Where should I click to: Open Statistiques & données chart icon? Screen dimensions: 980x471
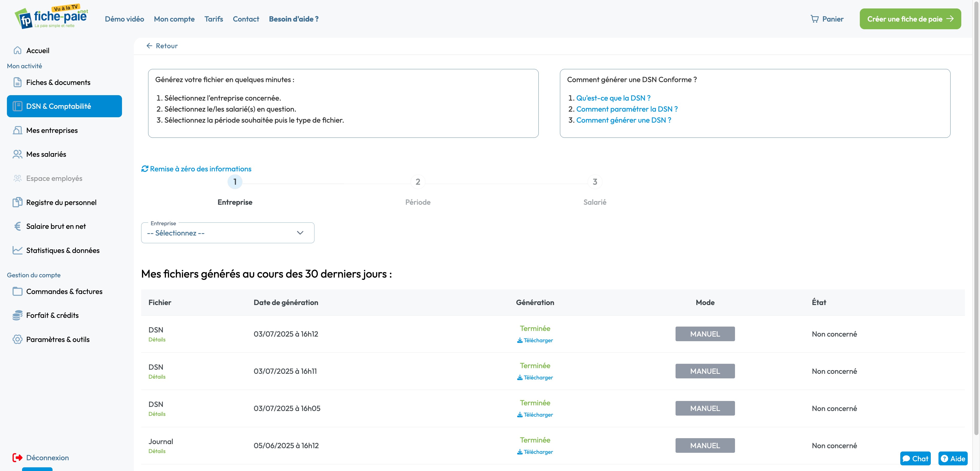point(17,250)
